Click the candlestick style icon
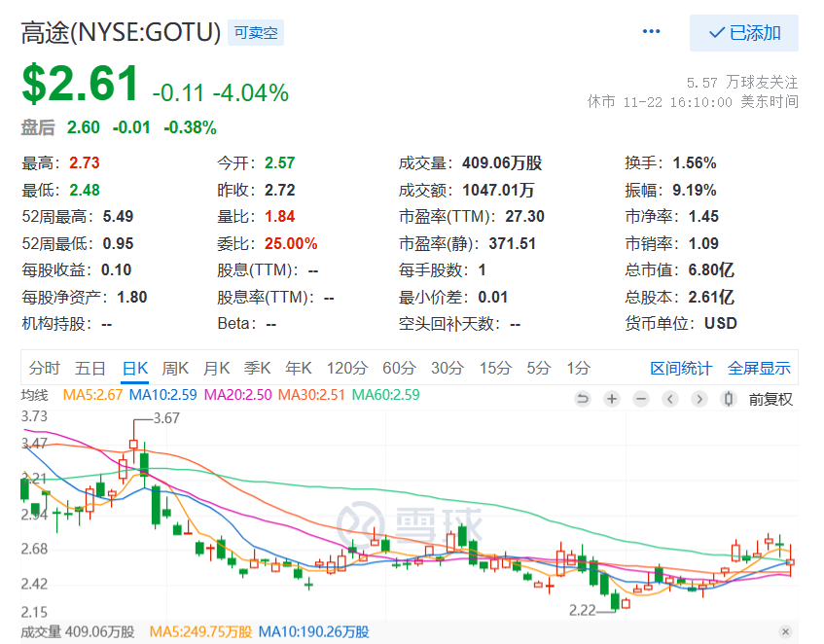 (728, 399)
